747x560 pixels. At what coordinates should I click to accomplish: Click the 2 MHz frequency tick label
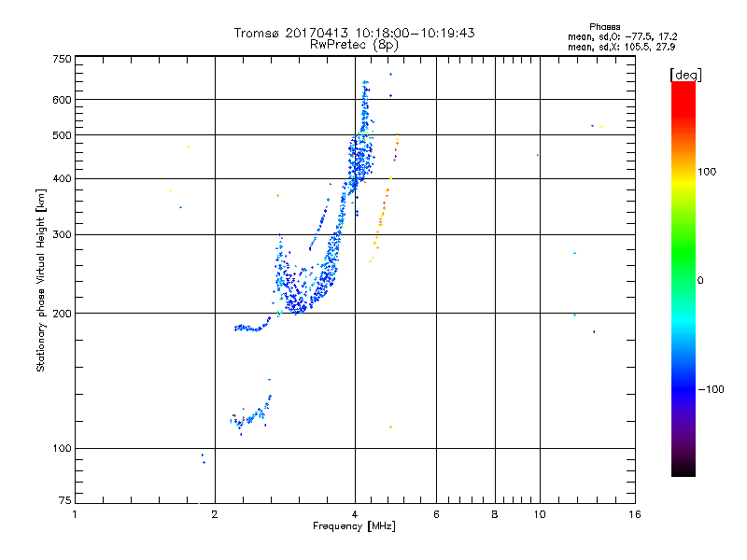215,514
